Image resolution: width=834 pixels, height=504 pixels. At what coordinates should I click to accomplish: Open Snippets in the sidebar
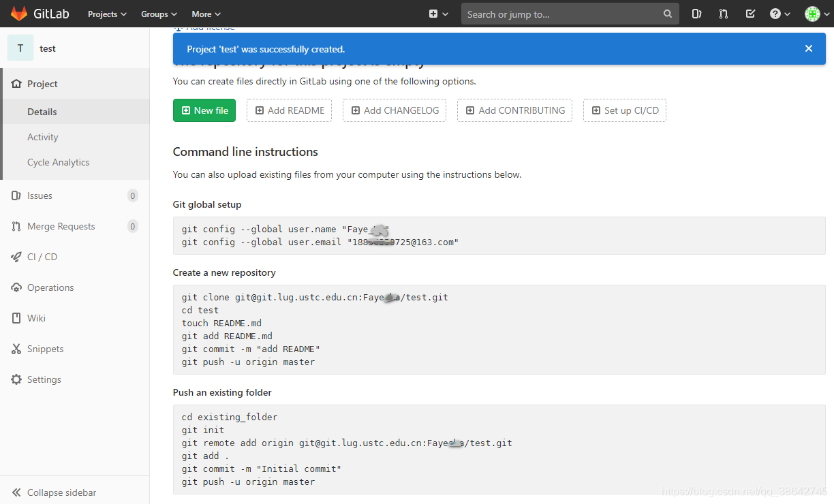point(75,349)
